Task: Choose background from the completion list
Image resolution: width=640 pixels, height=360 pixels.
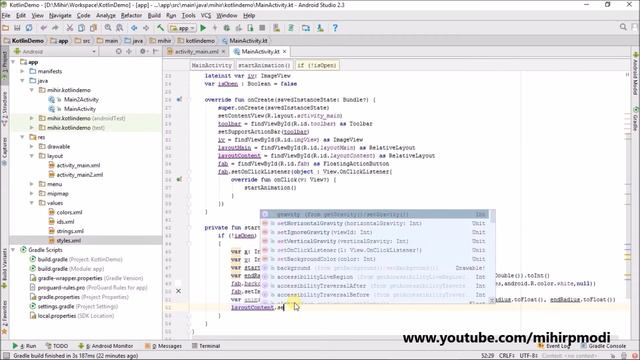Action: pos(374,268)
